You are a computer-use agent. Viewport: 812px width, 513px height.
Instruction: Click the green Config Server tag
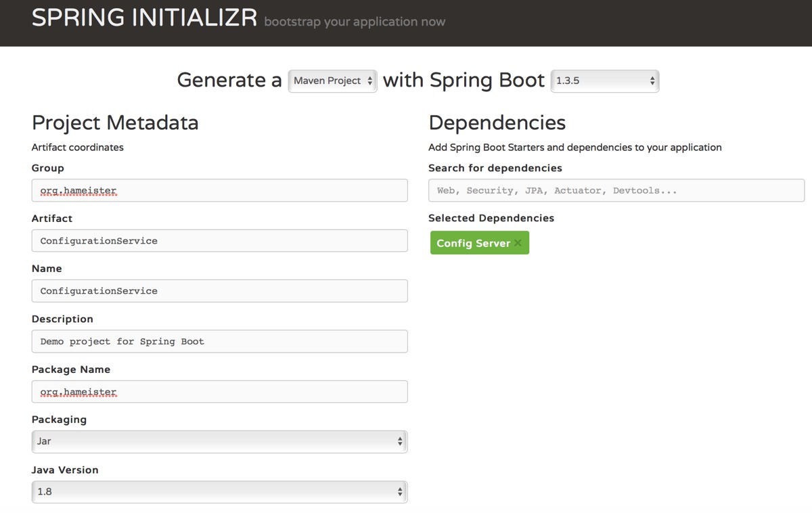pyautogui.click(x=473, y=243)
